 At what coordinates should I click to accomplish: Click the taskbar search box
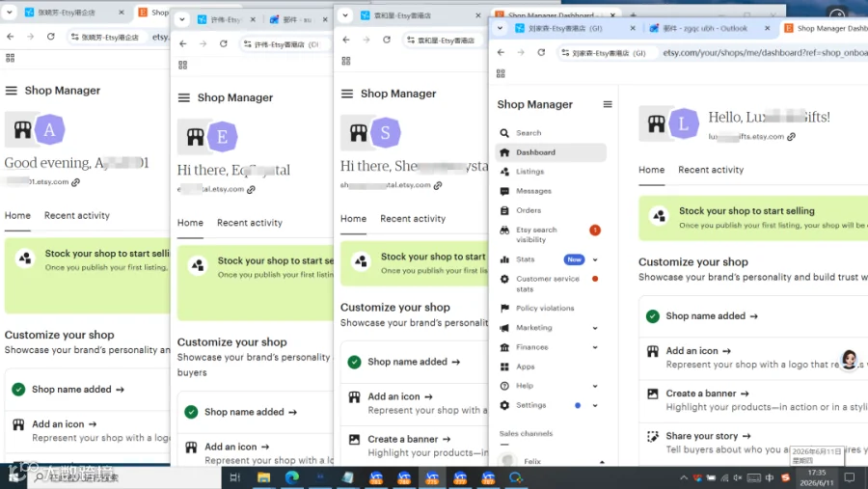coord(124,477)
